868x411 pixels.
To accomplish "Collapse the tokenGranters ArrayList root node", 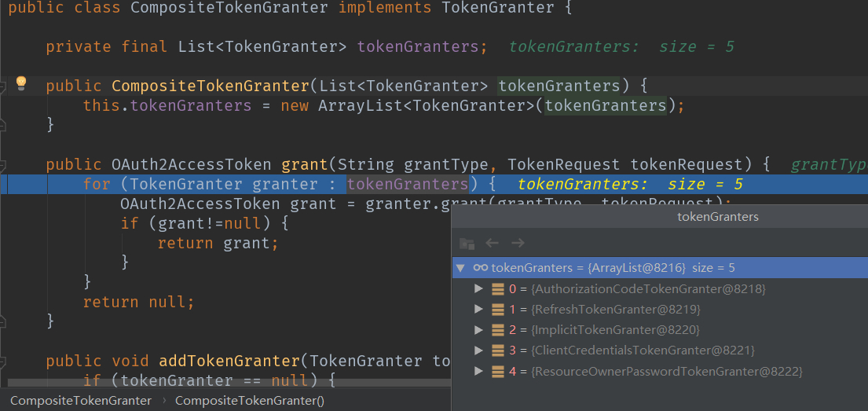I will 460,268.
